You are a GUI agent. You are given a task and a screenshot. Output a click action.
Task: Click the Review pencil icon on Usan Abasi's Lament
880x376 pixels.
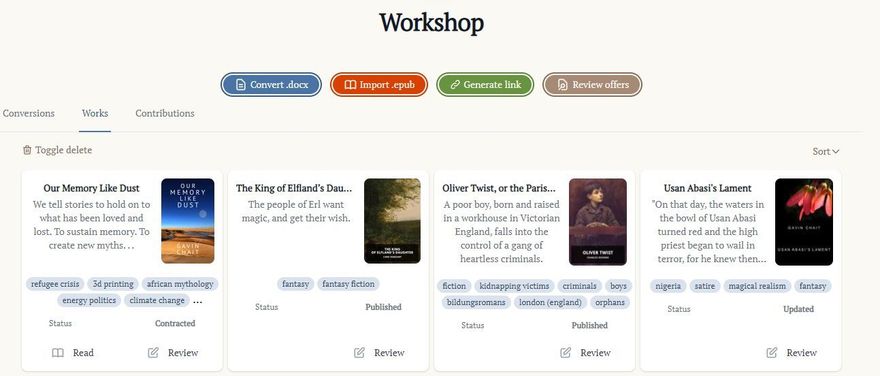click(x=772, y=353)
